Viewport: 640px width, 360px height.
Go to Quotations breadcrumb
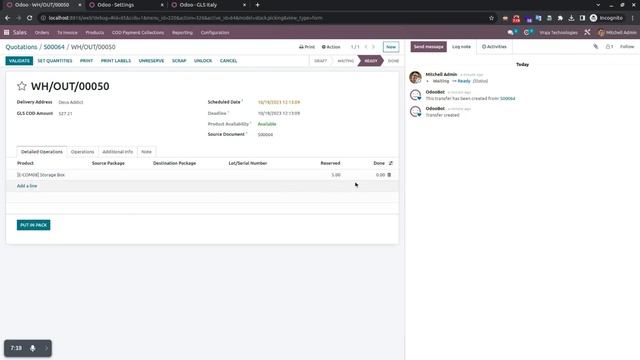[21, 47]
